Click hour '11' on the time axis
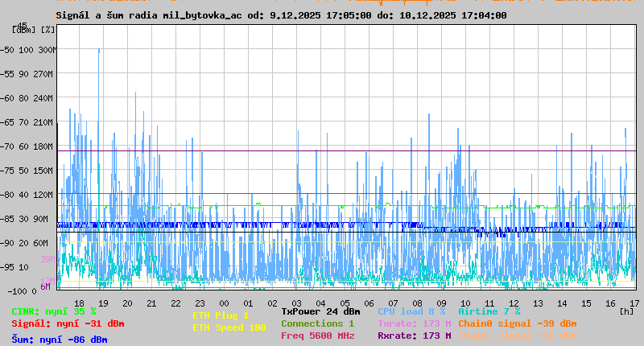This screenshot has width=644, height=346. point(490,303)
